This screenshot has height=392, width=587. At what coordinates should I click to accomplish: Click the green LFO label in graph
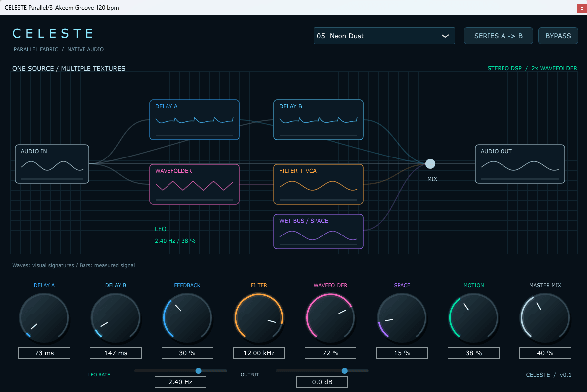pos(160,229)
